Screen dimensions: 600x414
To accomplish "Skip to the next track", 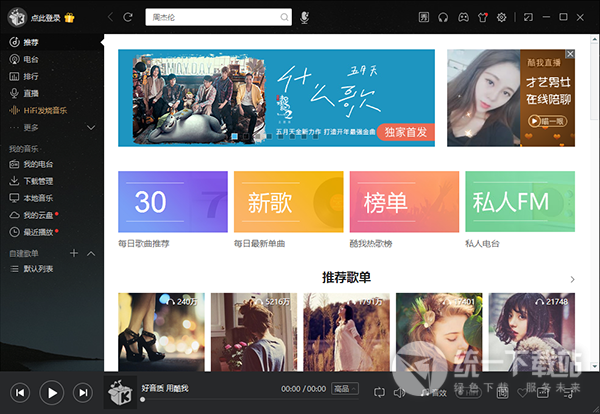I will click(83, 393).
